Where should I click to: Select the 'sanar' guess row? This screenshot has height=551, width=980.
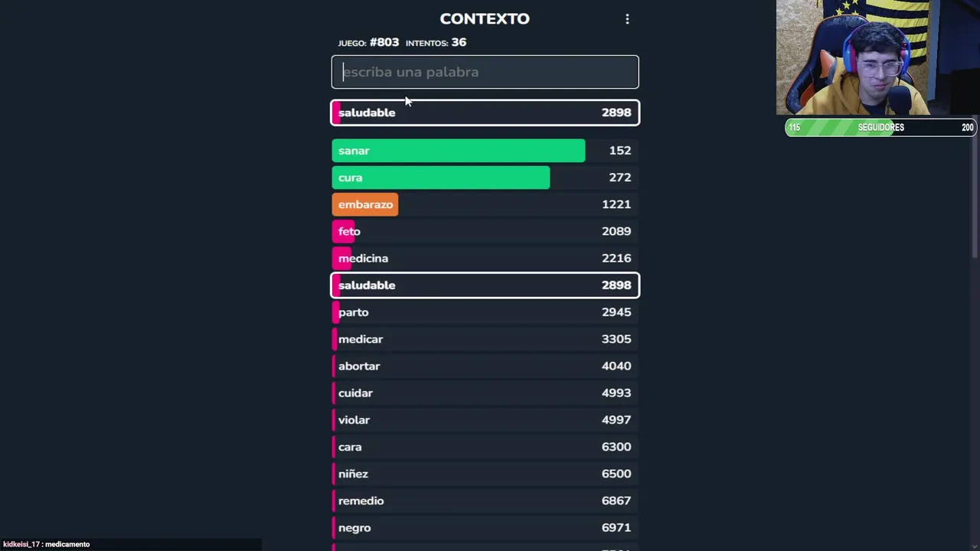tap(485, 151)
